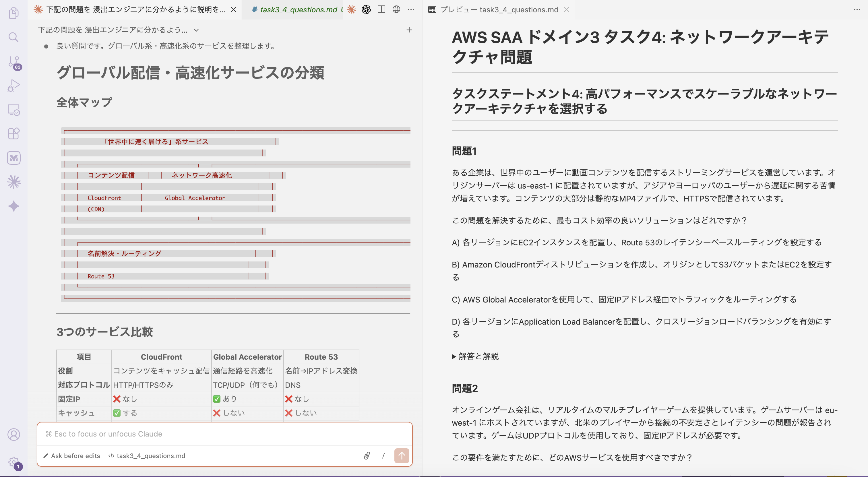Toggle the 'Ask before edits' mode
Screen dimensions: 868x477
click(72, 456)
